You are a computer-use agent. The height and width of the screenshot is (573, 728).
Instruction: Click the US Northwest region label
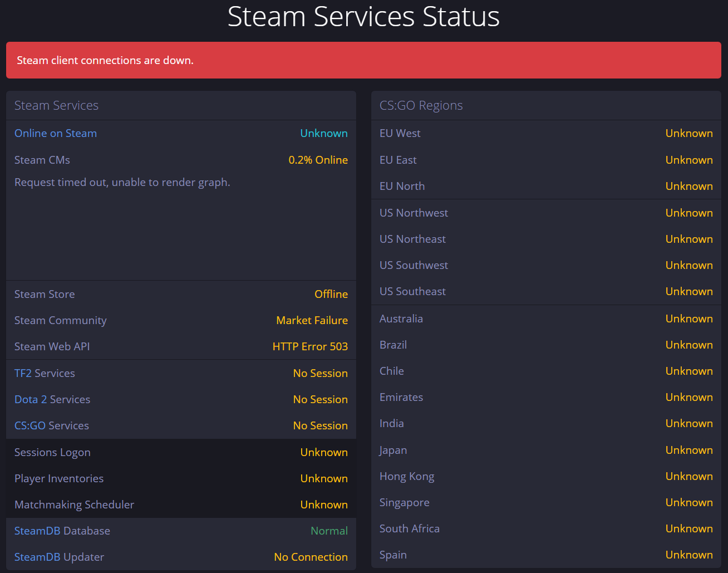414,213
